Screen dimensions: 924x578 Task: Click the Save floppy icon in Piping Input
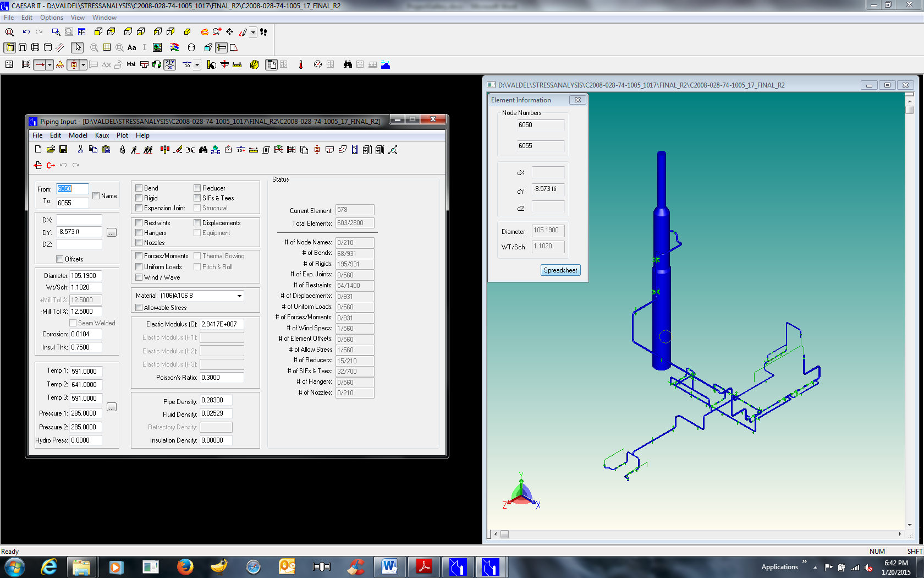tap(63, 149)
